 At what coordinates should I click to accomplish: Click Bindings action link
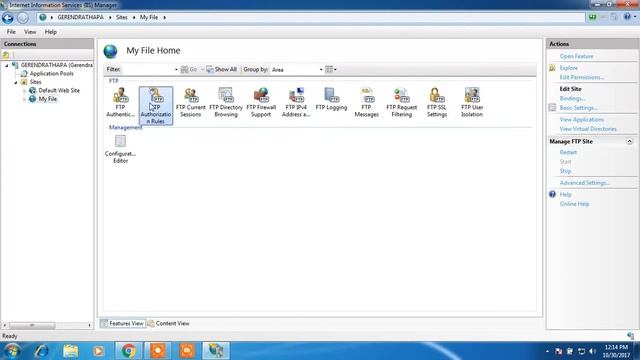tap(572, 99)
